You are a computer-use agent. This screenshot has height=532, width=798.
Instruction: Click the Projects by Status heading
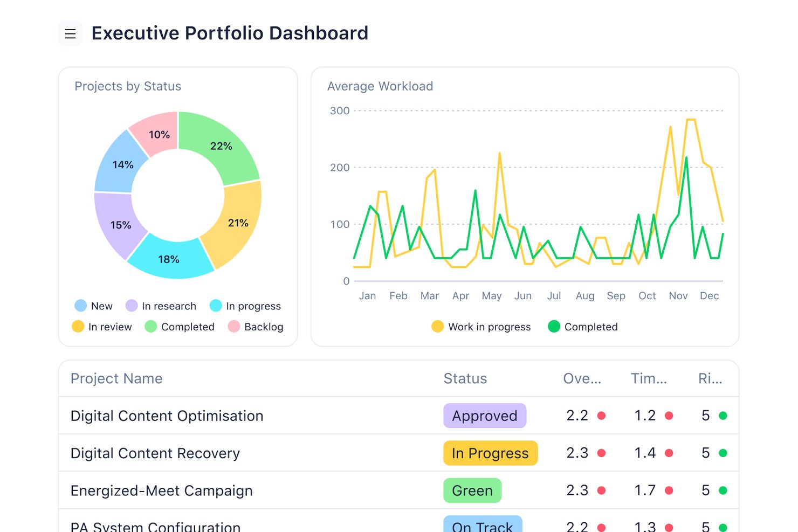(x=128, y=86)
